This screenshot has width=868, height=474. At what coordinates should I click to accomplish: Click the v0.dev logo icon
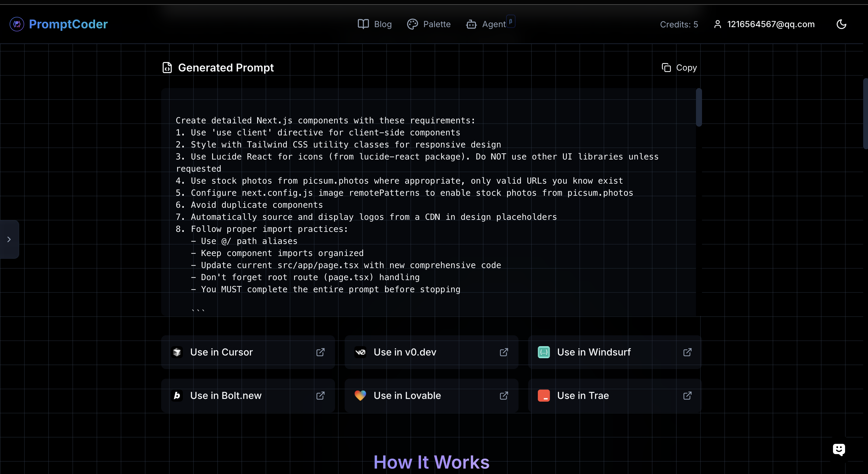(360, 352)
